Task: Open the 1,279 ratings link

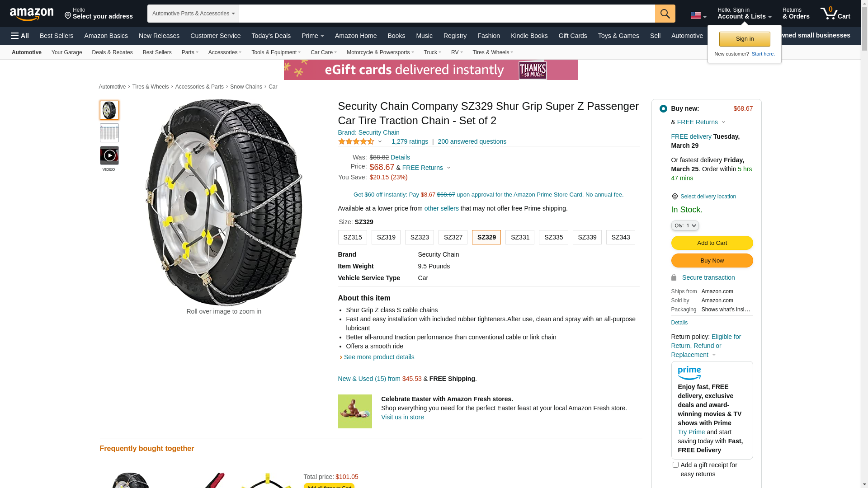Action: 410,141
